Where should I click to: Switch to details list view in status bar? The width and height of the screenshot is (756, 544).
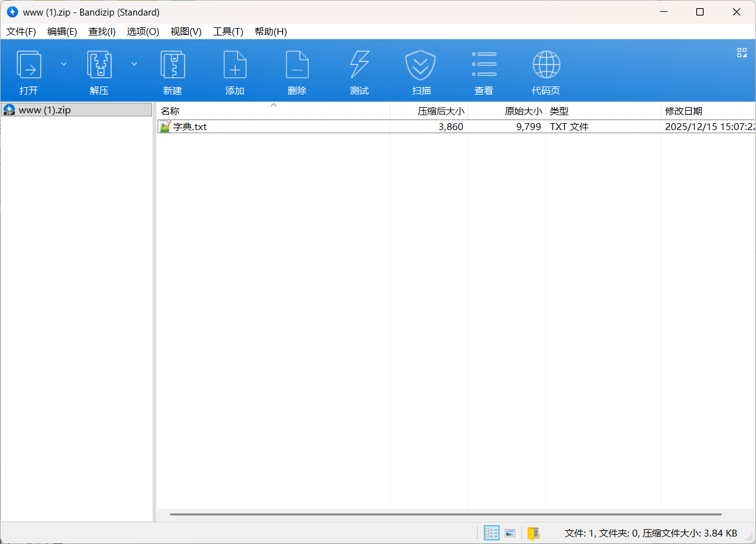click(491, 533)
